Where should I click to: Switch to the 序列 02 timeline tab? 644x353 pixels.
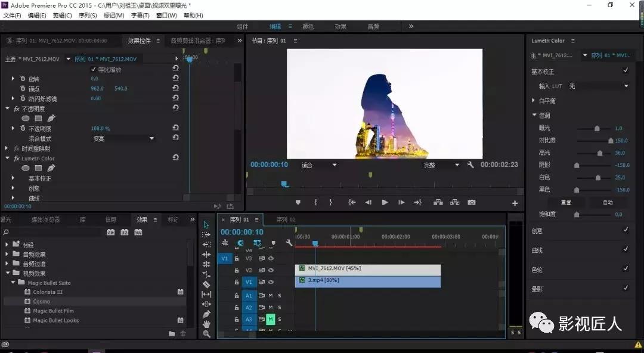pyautogui.click(x=286, y=220)
